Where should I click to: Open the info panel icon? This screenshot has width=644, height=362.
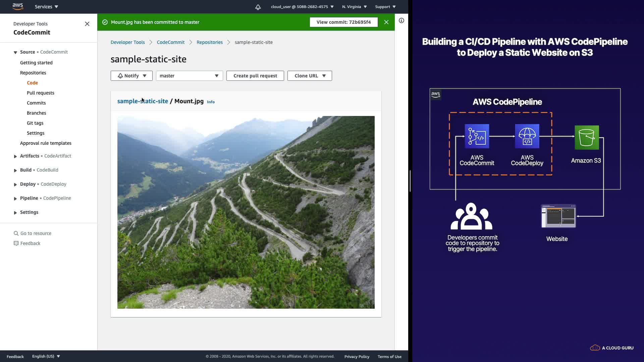point(401,21)
